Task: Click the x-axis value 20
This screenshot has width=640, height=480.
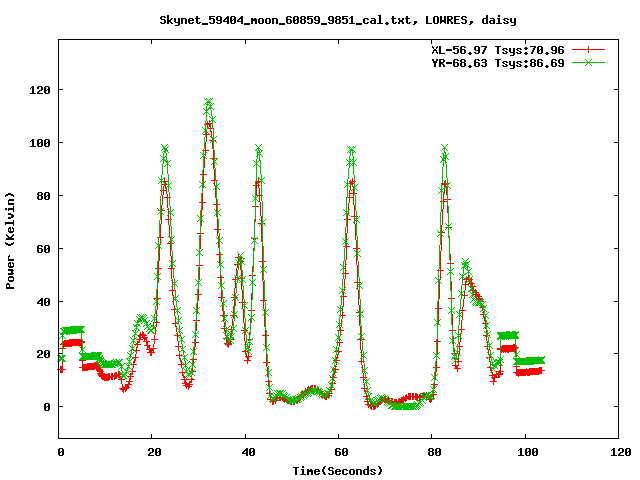Action: 154,452
